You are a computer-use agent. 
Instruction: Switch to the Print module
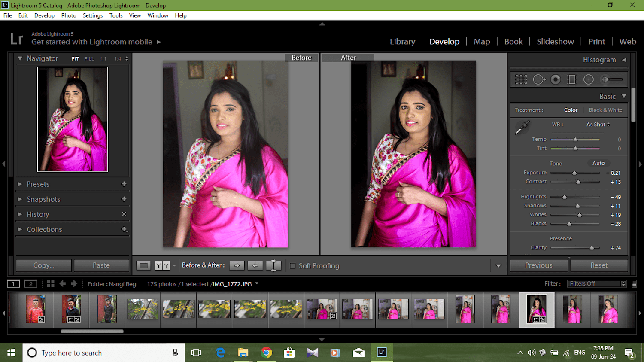[x=596, y=42]
